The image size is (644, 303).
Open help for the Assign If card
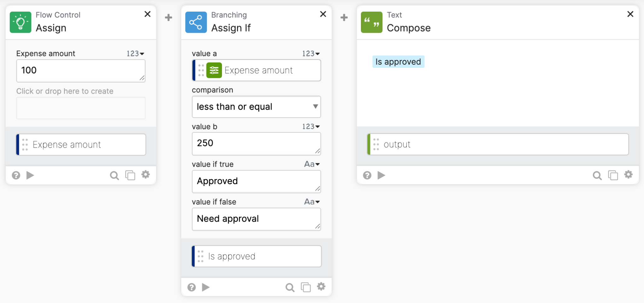[x=192, y=287]
